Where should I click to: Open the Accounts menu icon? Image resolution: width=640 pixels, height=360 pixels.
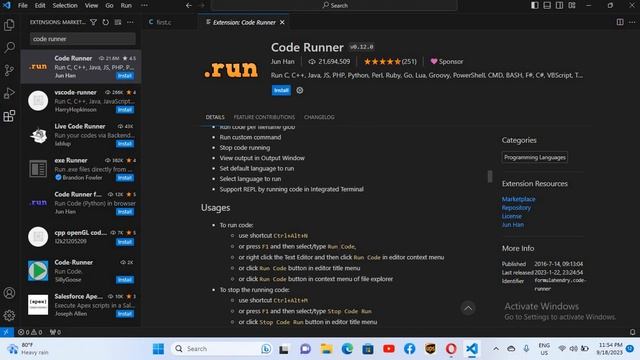[x=9, y=293]
